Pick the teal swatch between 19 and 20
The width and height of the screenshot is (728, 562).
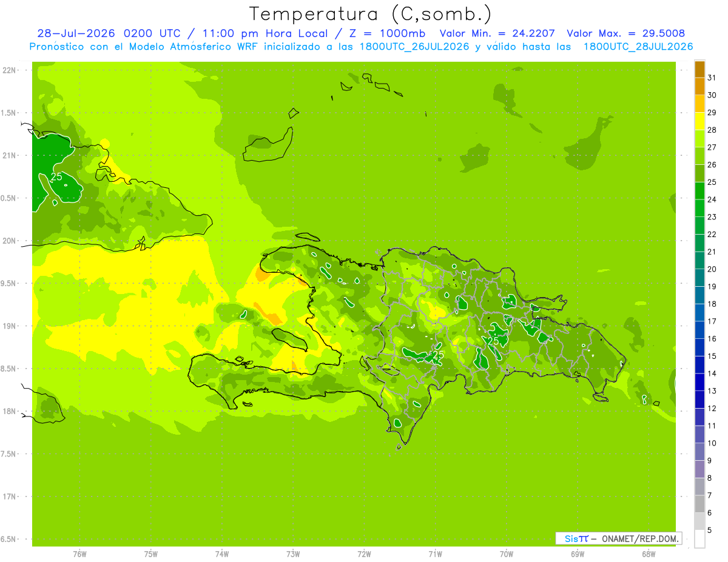point(699,278)
